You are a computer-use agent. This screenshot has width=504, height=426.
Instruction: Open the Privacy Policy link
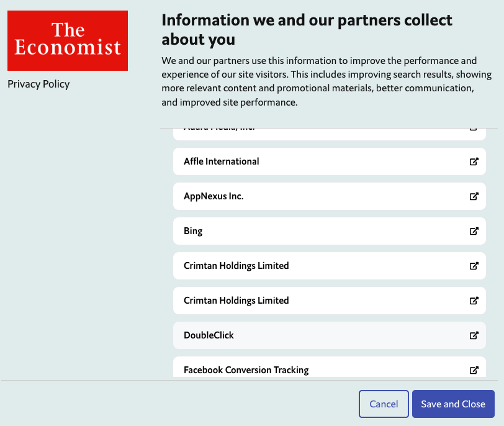point(38,84)
